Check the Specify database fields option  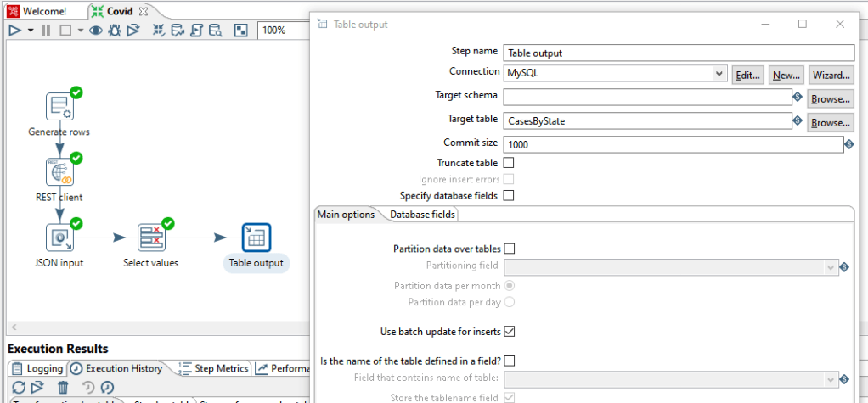509,195
